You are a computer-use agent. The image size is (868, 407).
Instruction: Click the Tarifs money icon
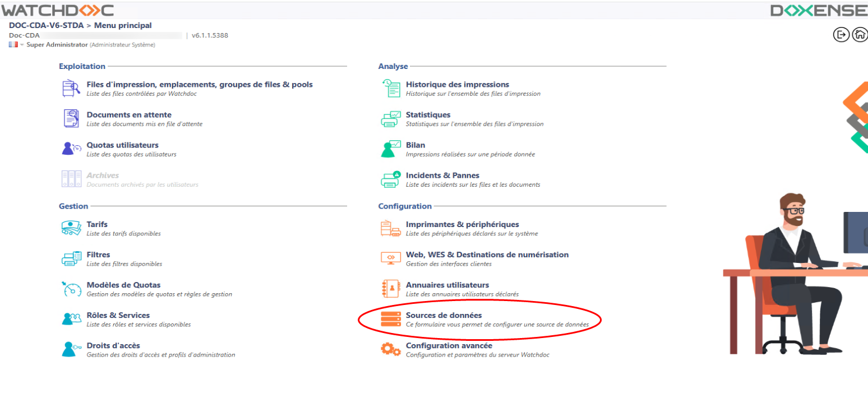[x=71, y=228]
